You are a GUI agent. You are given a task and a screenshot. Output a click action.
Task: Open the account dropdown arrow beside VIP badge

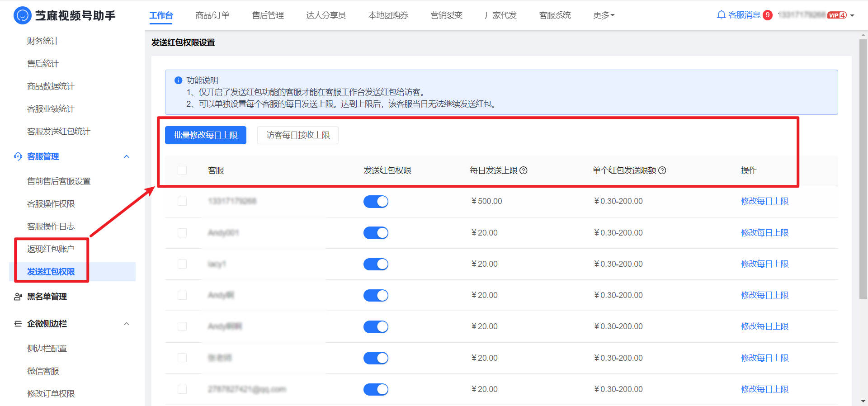point(852,15)
